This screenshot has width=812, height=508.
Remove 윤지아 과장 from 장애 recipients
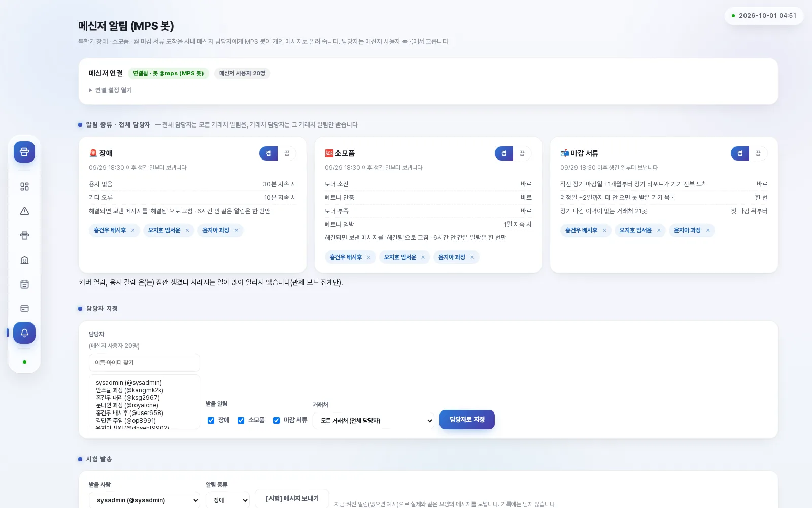(236, 230)
